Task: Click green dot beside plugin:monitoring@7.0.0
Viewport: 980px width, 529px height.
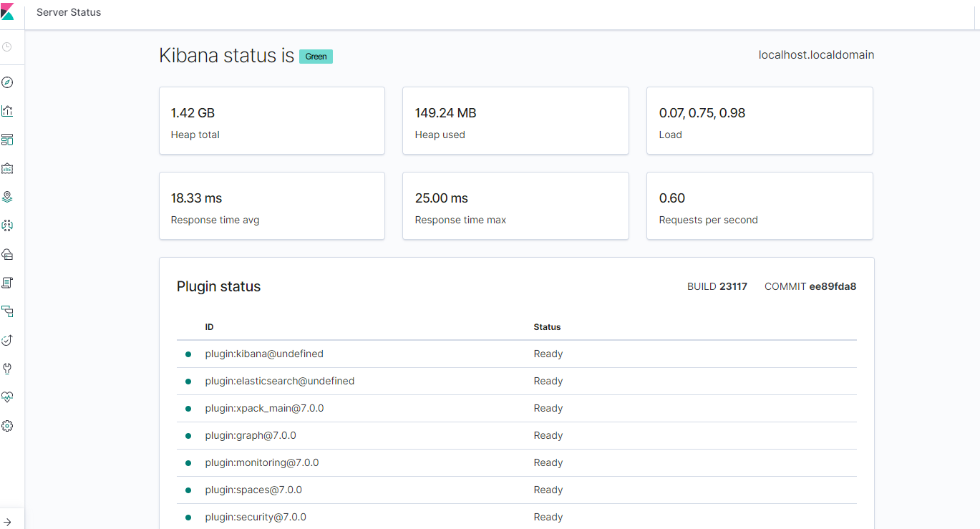Action: (188, 462)
